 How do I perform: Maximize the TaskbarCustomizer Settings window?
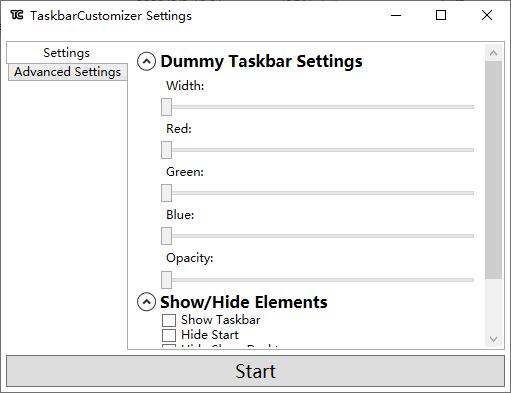tap(441, 15)
